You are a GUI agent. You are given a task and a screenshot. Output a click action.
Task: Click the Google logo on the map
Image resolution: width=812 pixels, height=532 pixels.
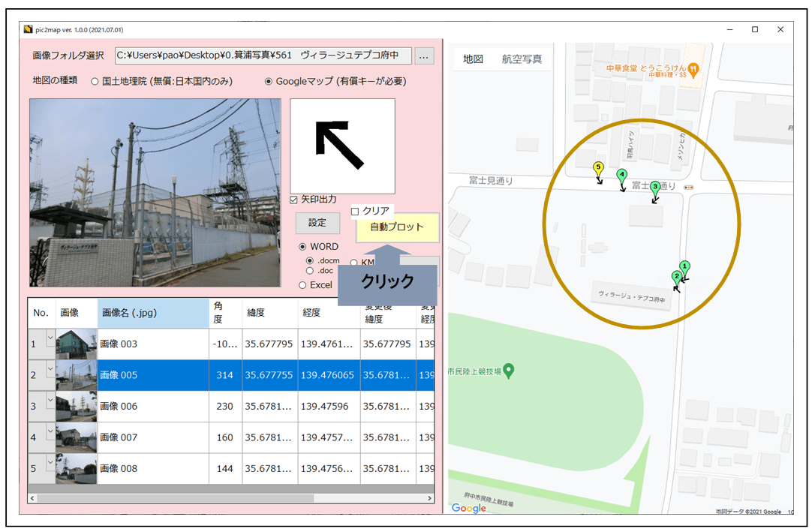469,508
